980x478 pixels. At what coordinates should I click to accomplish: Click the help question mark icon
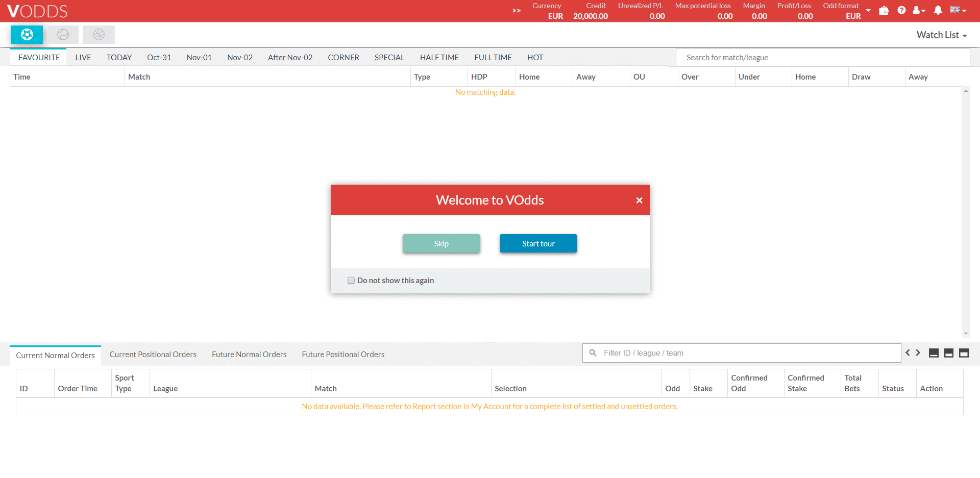901,10
